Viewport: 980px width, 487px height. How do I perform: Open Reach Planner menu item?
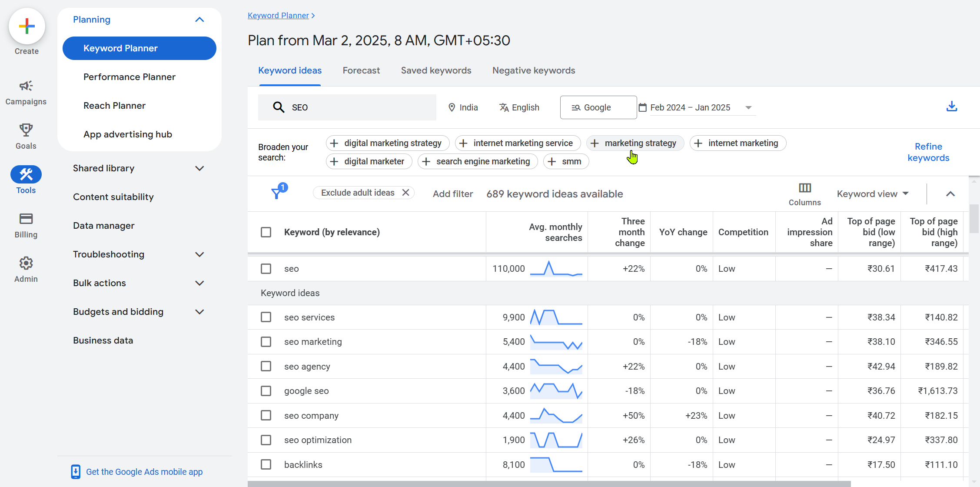[114, 106]
